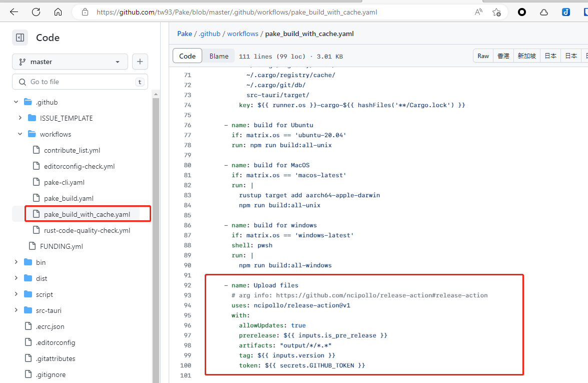Image resolution: width=588 pixels, height=383 pixels.
Task: Open the ISSUE_TEMPLATE folder
Action: coord(66,118)
